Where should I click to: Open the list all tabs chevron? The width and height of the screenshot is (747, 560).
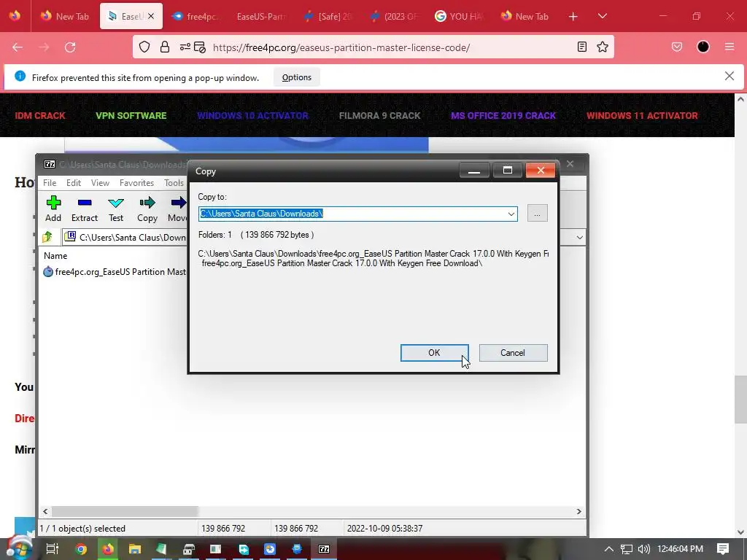point(602,16)
